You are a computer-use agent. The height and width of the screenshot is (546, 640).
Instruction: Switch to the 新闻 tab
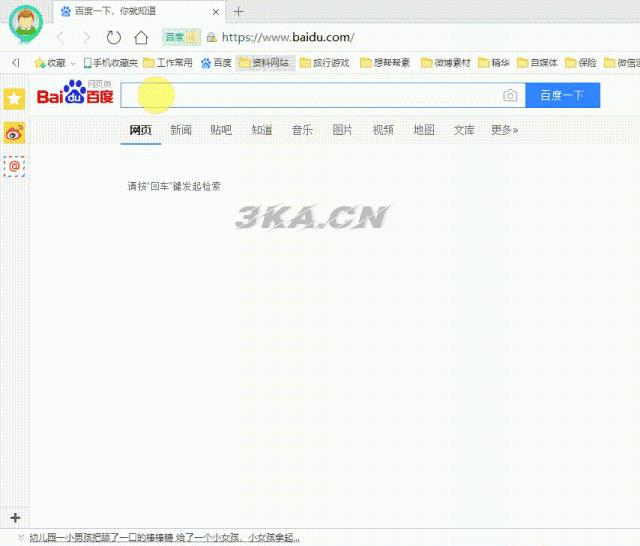coord(181,130)
